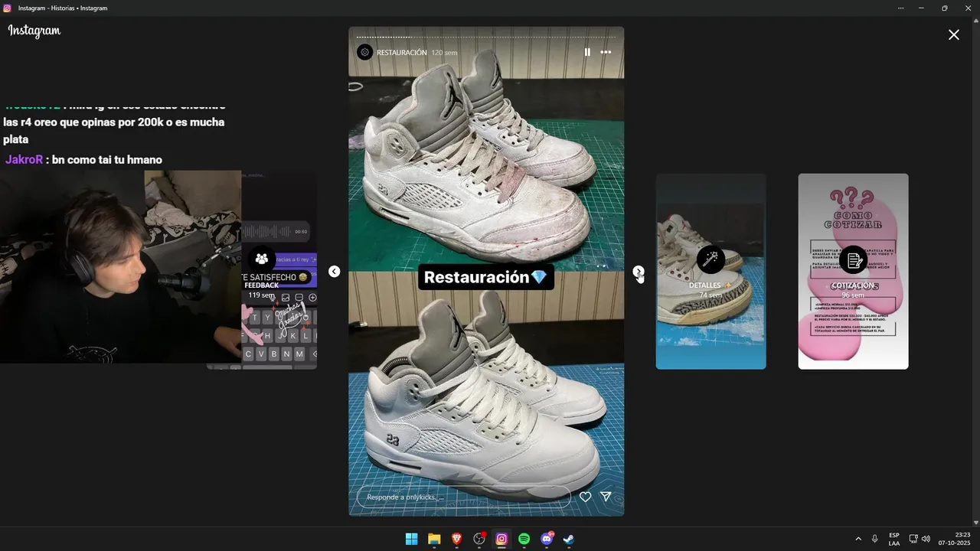Like the story with the heart icon
980x551 pixels.
(585, 497)
